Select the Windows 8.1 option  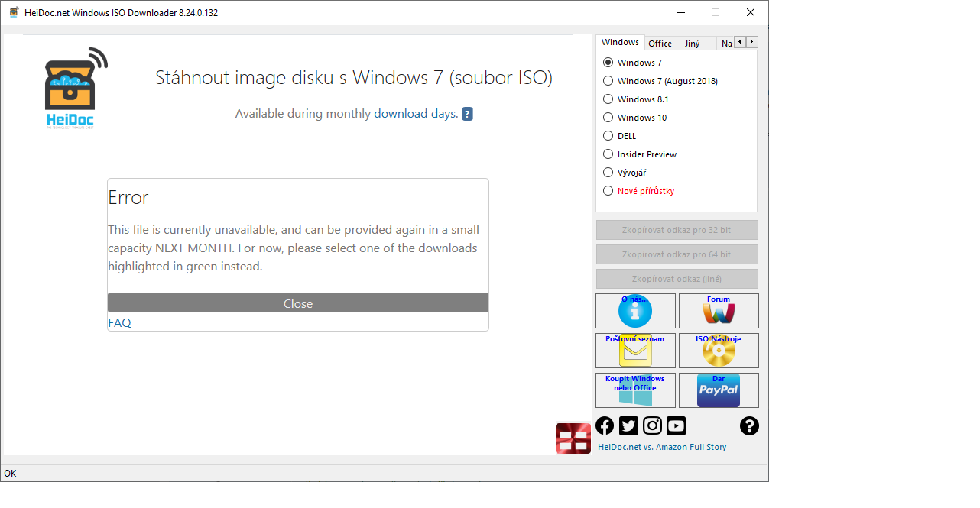click(x=636, y=99)
